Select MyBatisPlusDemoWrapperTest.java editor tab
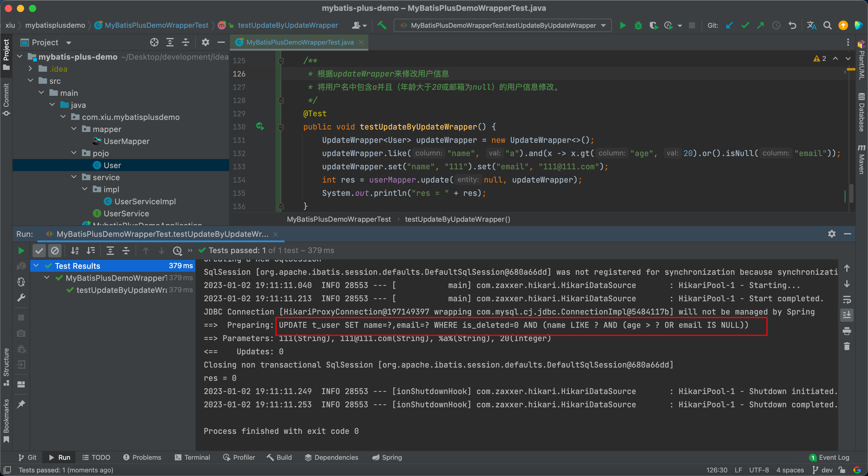This screenshot has height=476, width=868. 299,42
